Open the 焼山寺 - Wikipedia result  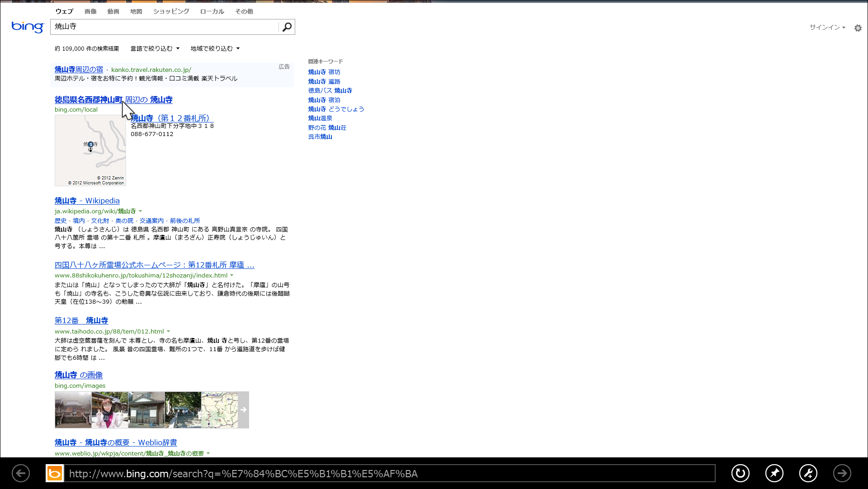tap(87, 201)
